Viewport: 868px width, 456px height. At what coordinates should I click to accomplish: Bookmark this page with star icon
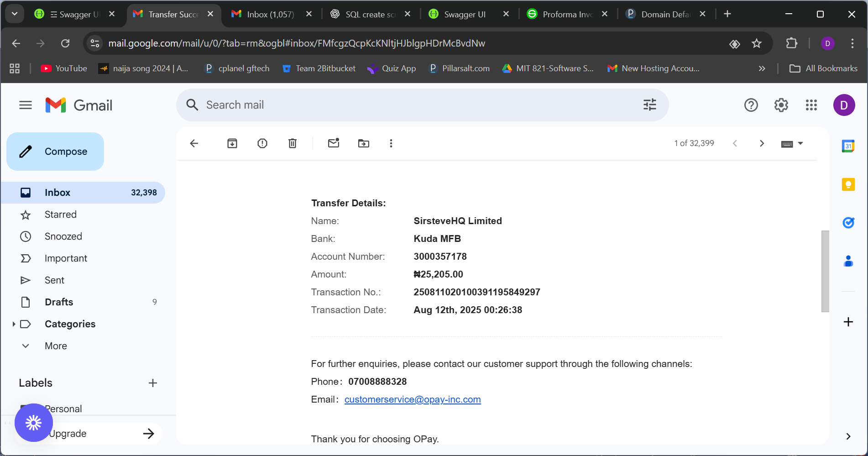coord(757,43)
